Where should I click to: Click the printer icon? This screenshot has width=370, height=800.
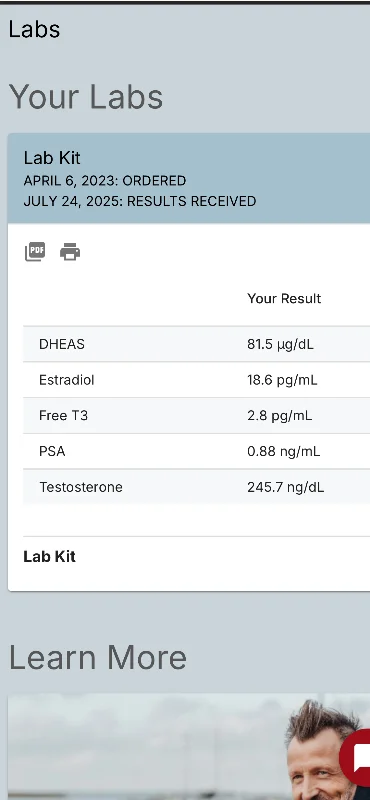(x=70, y=252)
